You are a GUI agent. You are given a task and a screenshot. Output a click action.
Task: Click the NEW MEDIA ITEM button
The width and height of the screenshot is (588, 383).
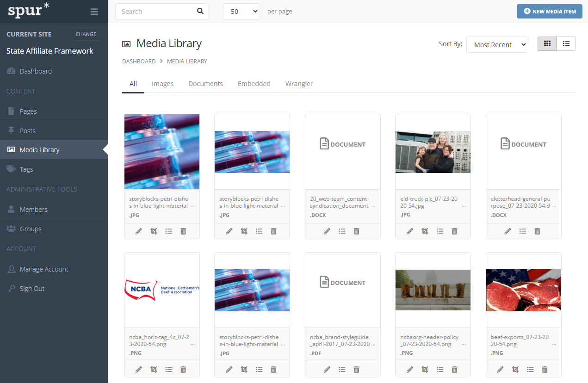click(x=549, y=11)
